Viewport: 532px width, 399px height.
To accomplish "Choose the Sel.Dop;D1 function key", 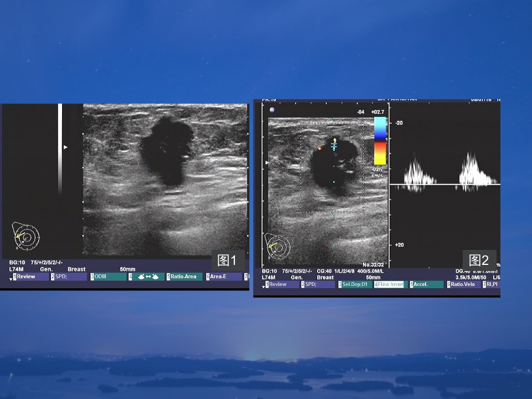I will pyautogui.click(x=355, y=284).
